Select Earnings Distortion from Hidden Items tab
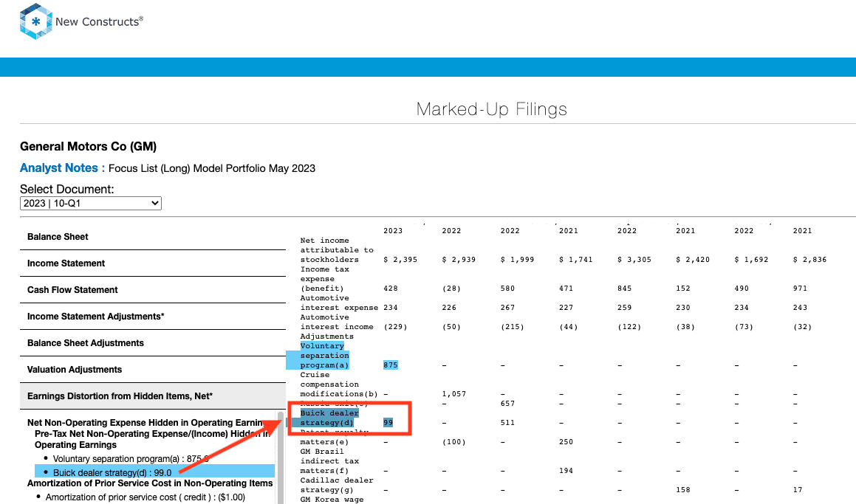The height and width of the screenshot is (504, 856). 153,396
